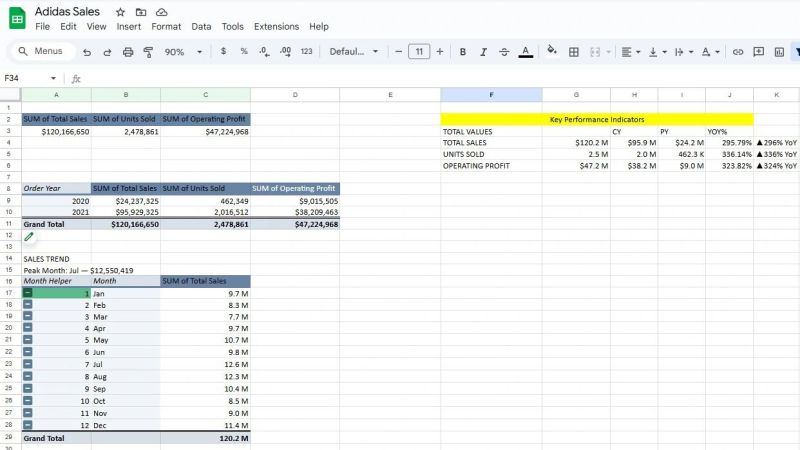
Task: Select column F header
Action: 491,94
